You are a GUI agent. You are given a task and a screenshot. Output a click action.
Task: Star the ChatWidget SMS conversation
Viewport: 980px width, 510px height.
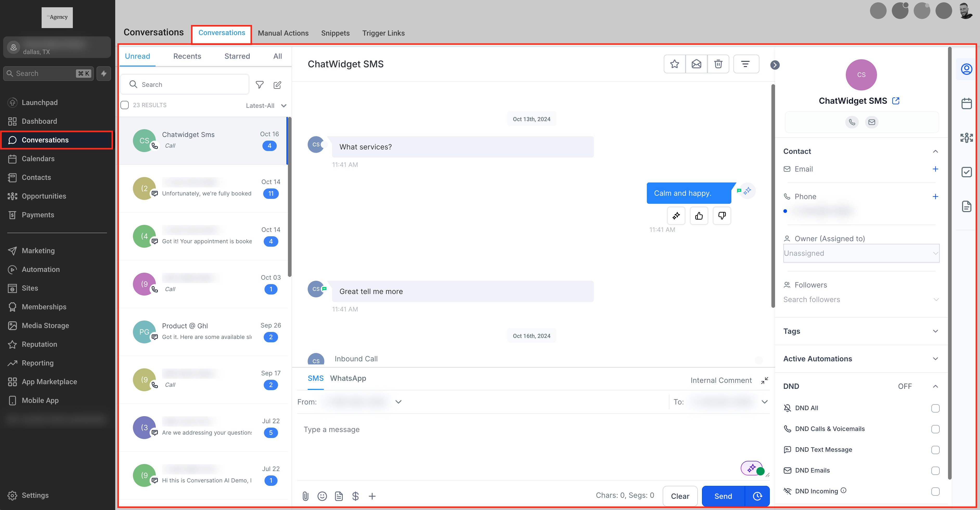coord(674,64)
